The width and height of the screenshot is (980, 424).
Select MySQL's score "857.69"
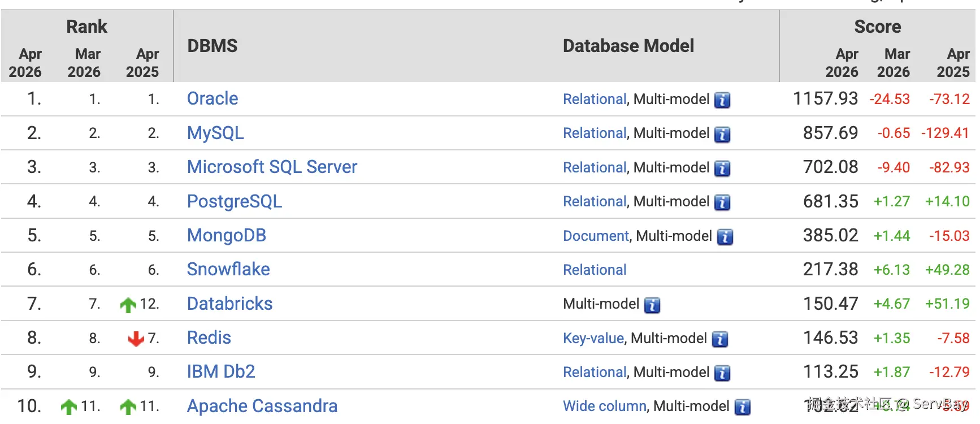[x=830, y=133]
